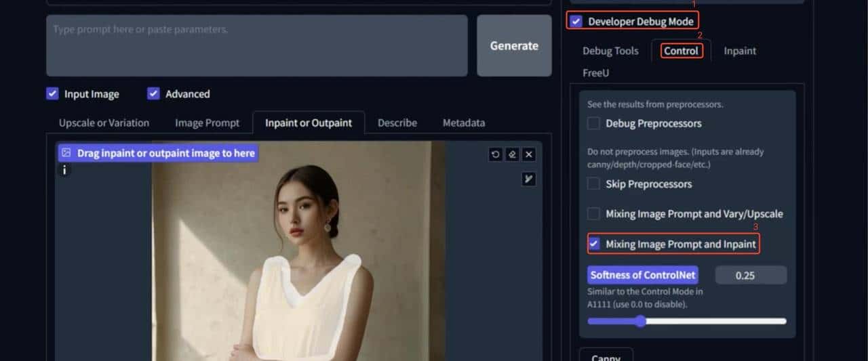Image resolution: width=868 pixels, height=361 pixels.
Task: Switch to the Upscale or Variation tab
Action: [104, 123]
